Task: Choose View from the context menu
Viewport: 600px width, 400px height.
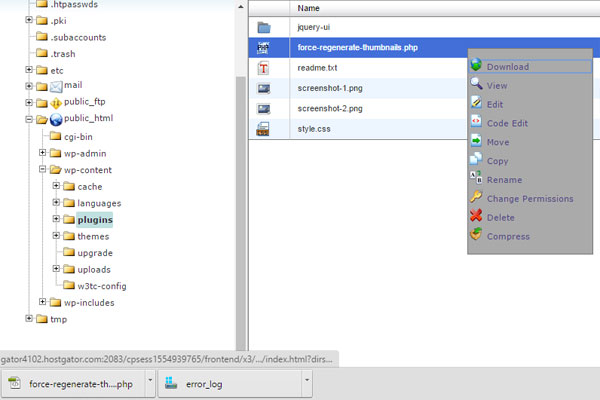Action: 530,86
